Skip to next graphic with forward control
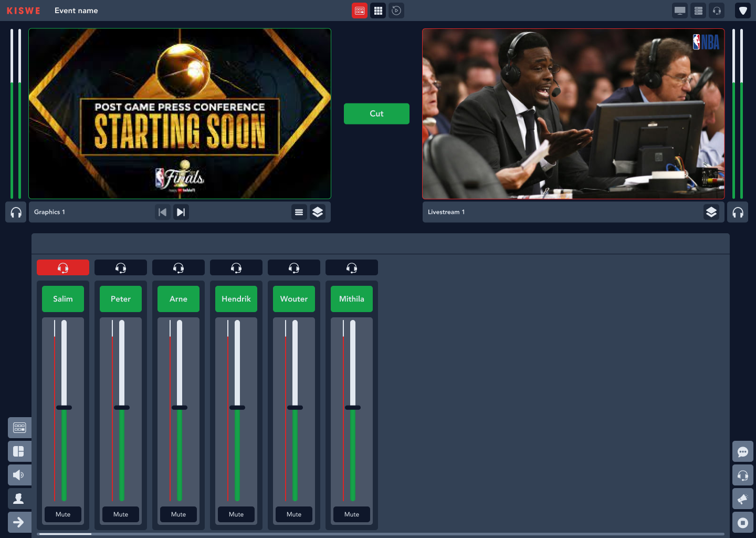Image resolution: width=756 pixels, height=538 pixels. point(181,212)
